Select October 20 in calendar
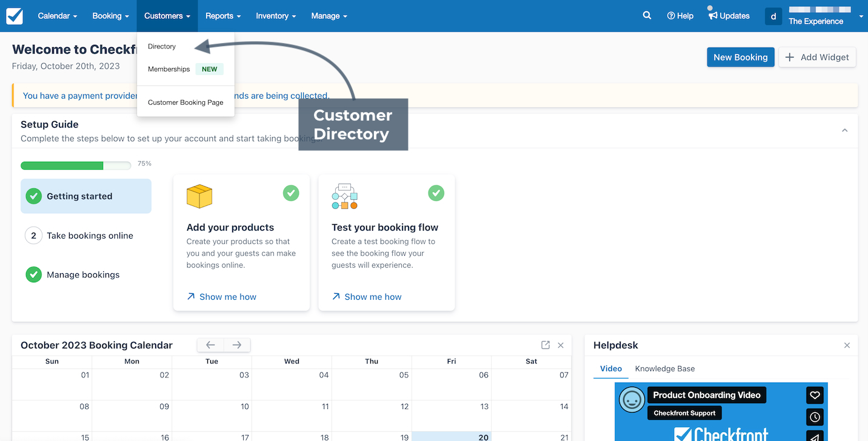This screenshot has height=441, width=868. click(x=452, y=436)
